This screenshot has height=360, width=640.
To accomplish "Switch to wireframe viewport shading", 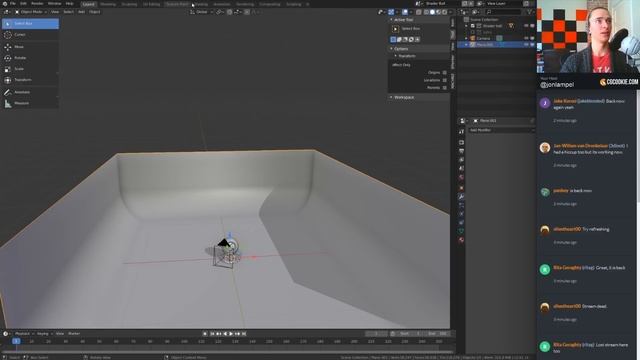I will coord(426,12).
